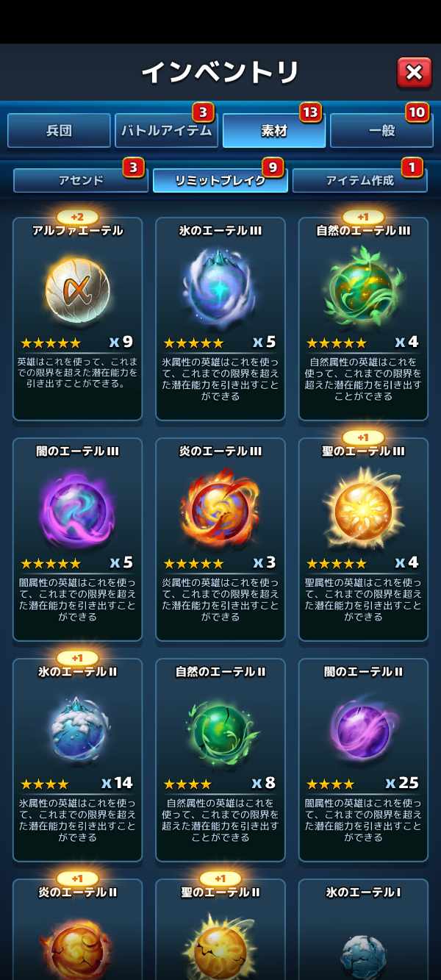
Task: Switch to the バトルアイテム tab
Action: [x=166, y=131]
